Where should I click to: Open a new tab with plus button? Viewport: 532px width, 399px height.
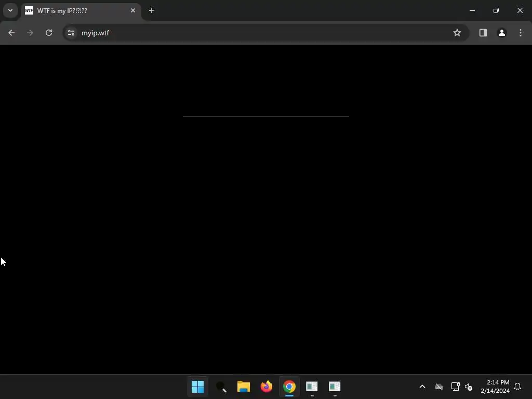pyautogui.click(x=152, y=10)
